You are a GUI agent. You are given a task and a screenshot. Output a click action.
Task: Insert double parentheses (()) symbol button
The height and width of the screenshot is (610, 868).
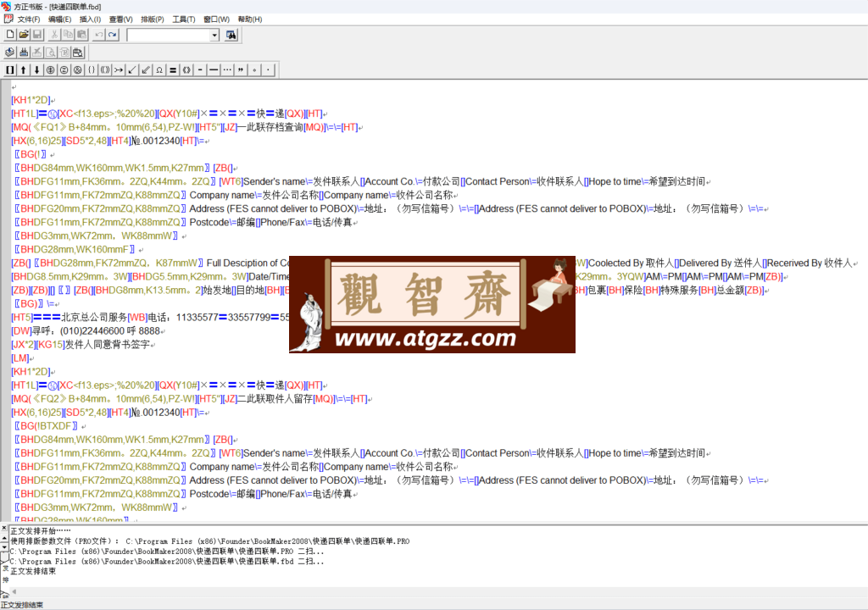pyautogui.click(x=105, y=69)
